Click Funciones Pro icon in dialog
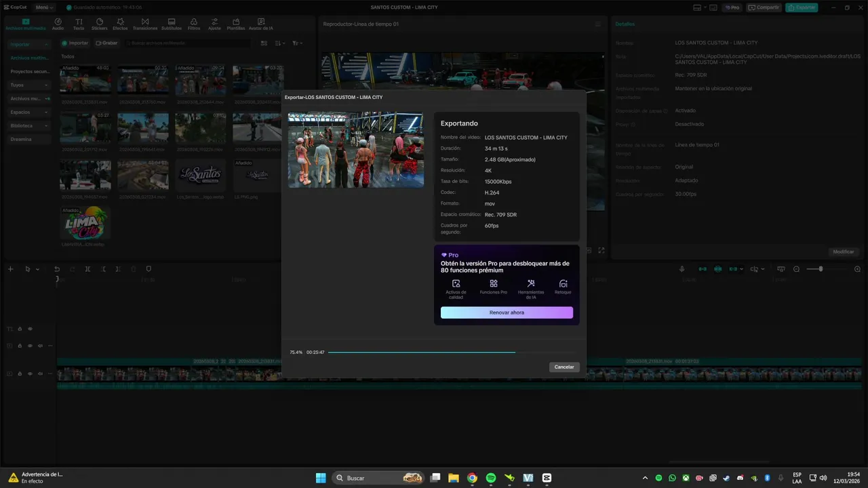This screenshot has width=868, height=488. pos(494,283)
